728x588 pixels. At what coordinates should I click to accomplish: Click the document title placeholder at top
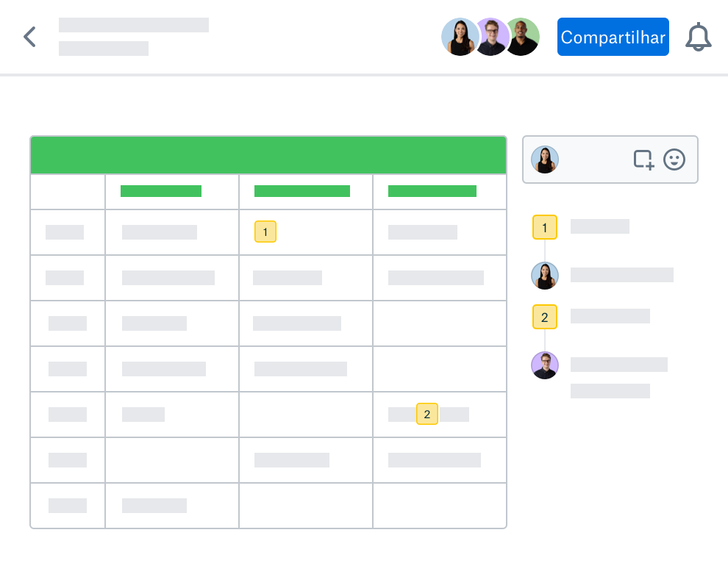134,25
